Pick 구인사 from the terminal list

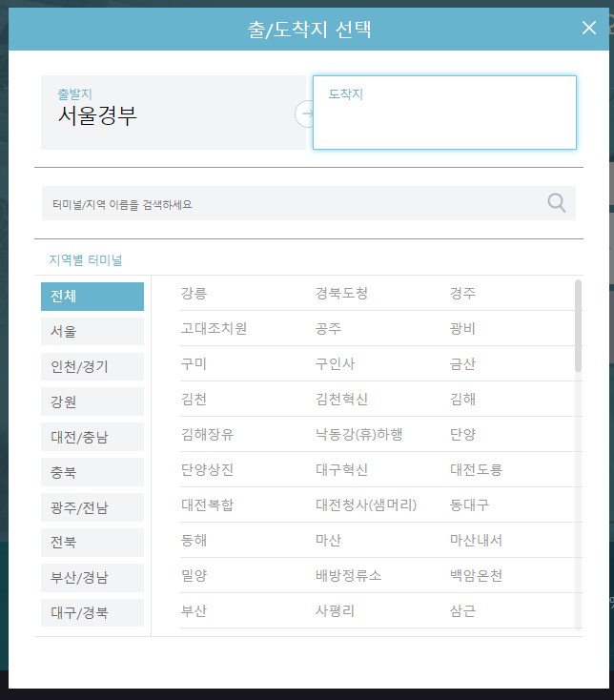(335, 364)
